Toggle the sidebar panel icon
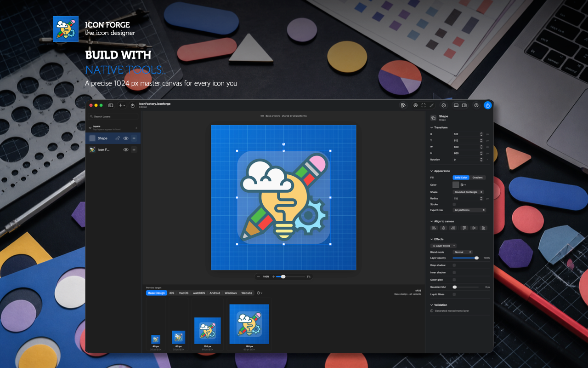Viewport: 588px width, 368px height. tap(111, 105)
